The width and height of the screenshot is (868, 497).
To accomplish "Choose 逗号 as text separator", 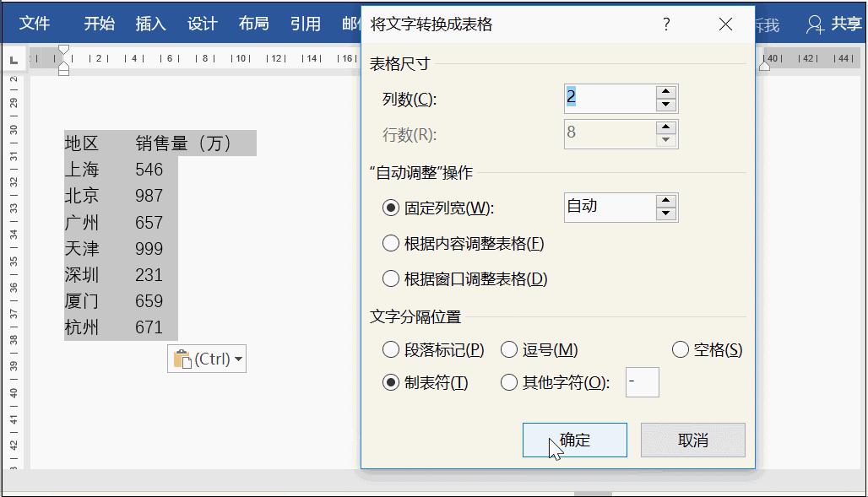I will pos(507,349).
